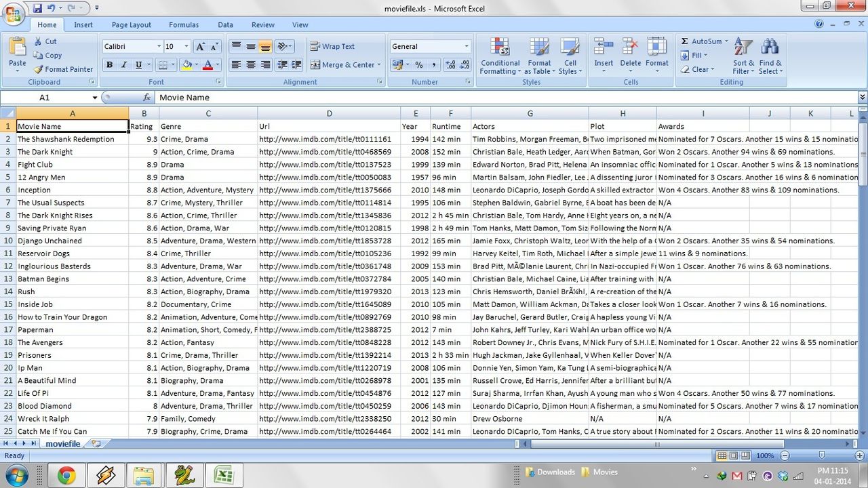Open Chrome from the Windows taskbar
868x488 pixels.
click(66, 476)
